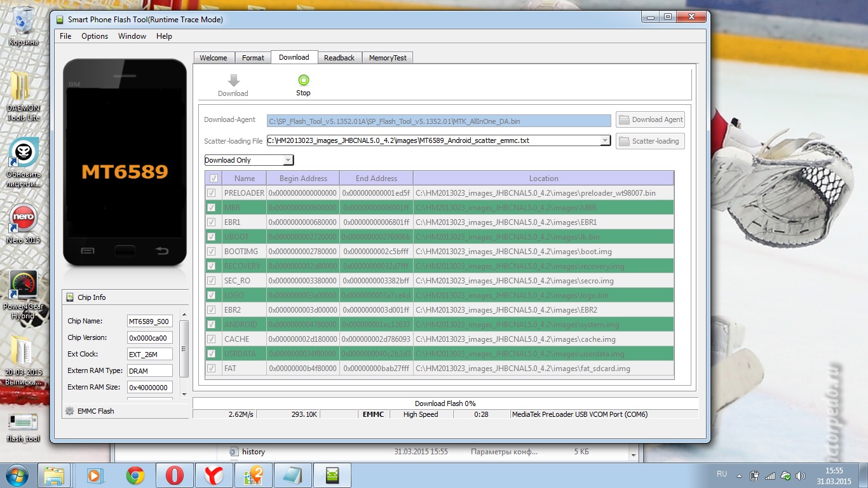The height and width of the screenshot is (488, 868).
Task: Click the Chip Info panel icon
Action: [70, 297]
